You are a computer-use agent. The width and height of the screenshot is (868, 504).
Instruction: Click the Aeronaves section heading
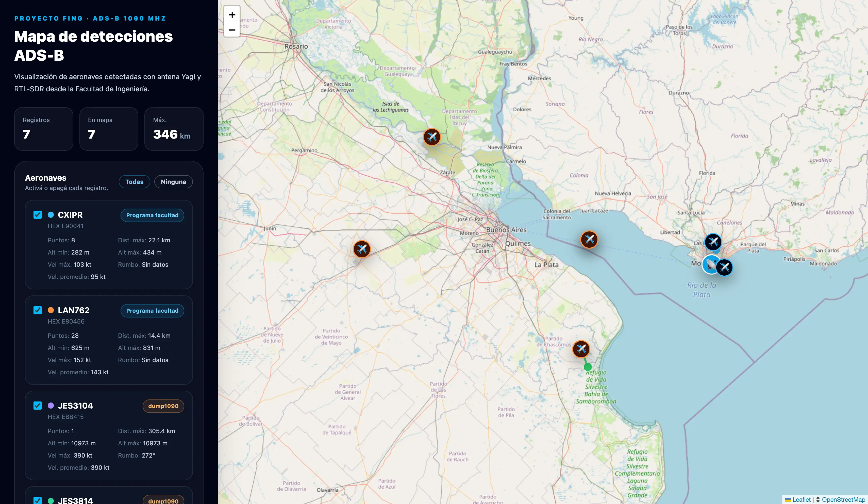pyautogui.click(x=45, y=178)
